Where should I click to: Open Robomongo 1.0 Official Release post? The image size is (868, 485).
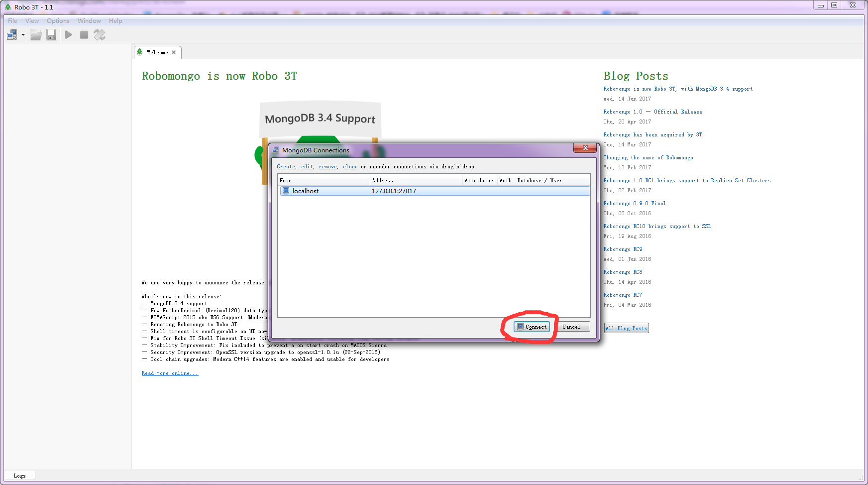click(652, 112)
